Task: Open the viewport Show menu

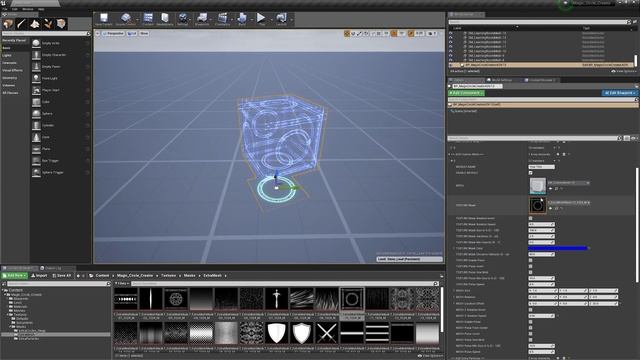Action: [144, 33]
